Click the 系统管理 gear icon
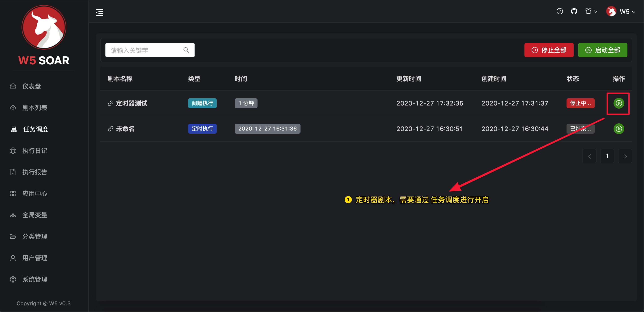The height and width of the screenshot is (312, 644). tap(13, 279)
